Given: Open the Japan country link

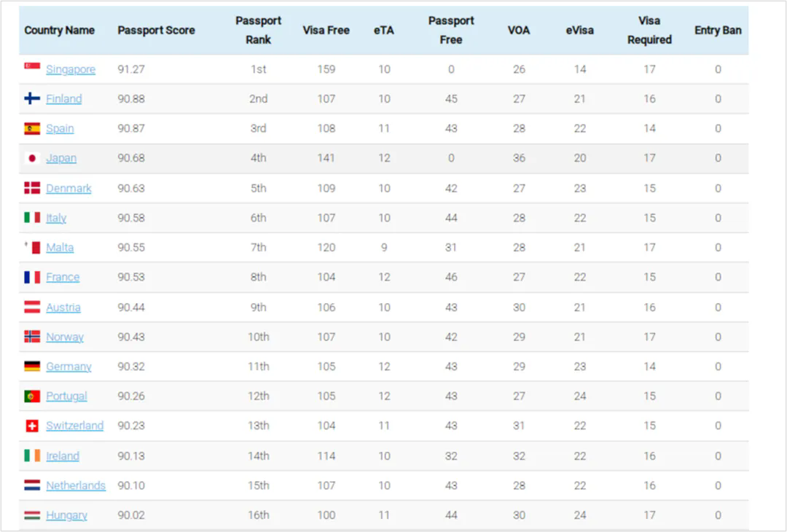Looking at the screenshot, I should click(x=61, y=158).
